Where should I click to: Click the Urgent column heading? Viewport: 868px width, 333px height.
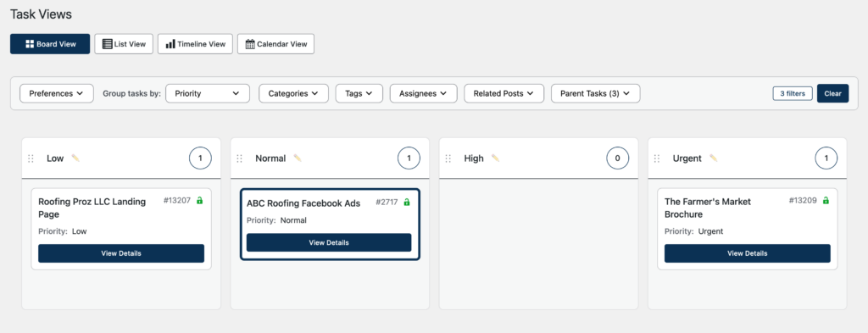[x=687, y=158]
